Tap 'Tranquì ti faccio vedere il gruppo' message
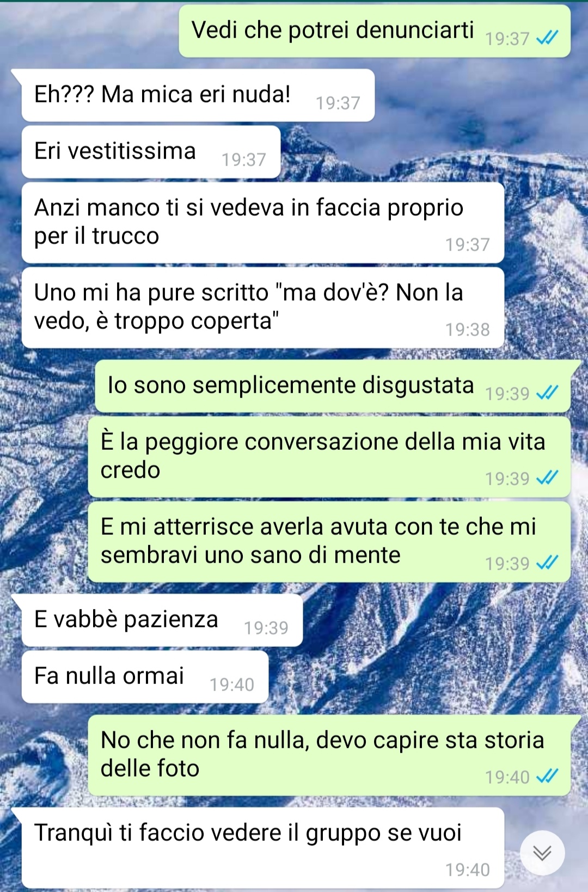 coord(262,848)
